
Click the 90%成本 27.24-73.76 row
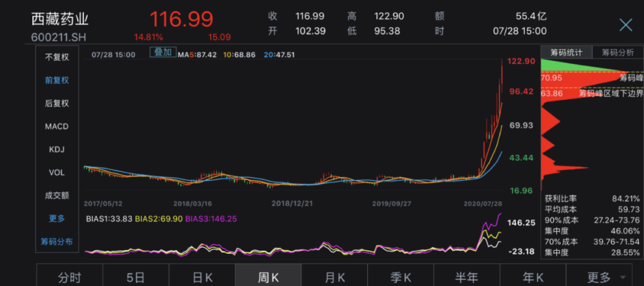(x=592, y=220)
